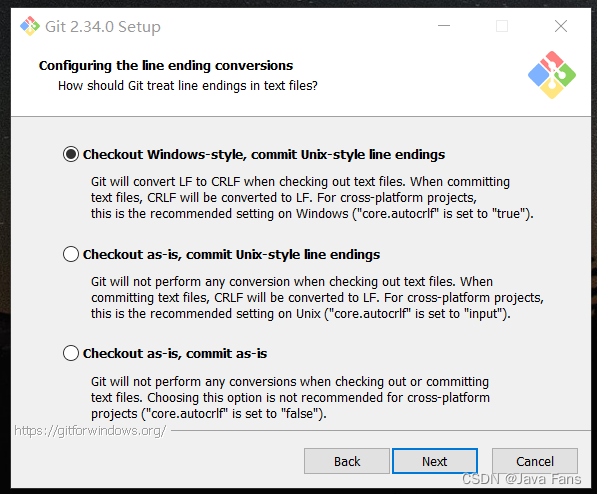
Task: Click the 'Checkout as-is, commit Unix-style' label text
Action: (x=231, y=254)
